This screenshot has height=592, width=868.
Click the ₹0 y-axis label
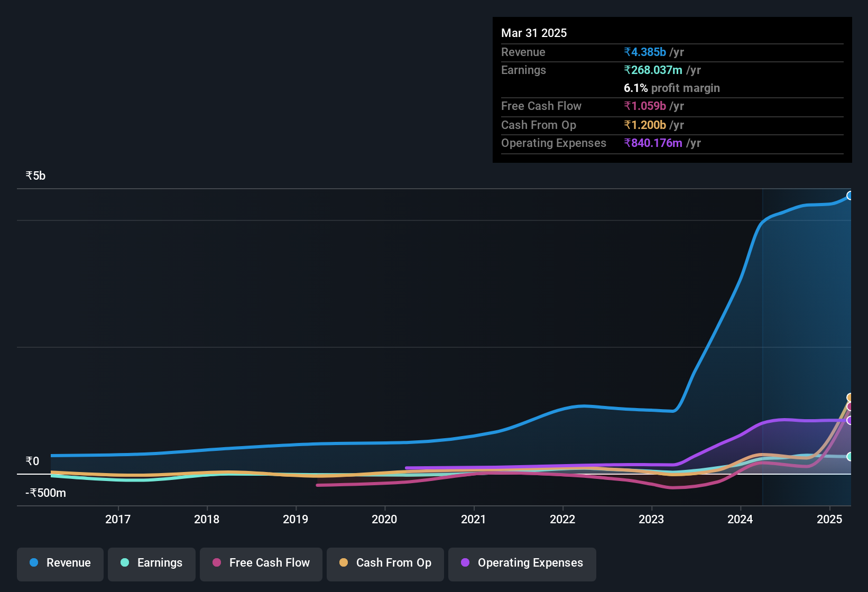[x=32, y=461]
